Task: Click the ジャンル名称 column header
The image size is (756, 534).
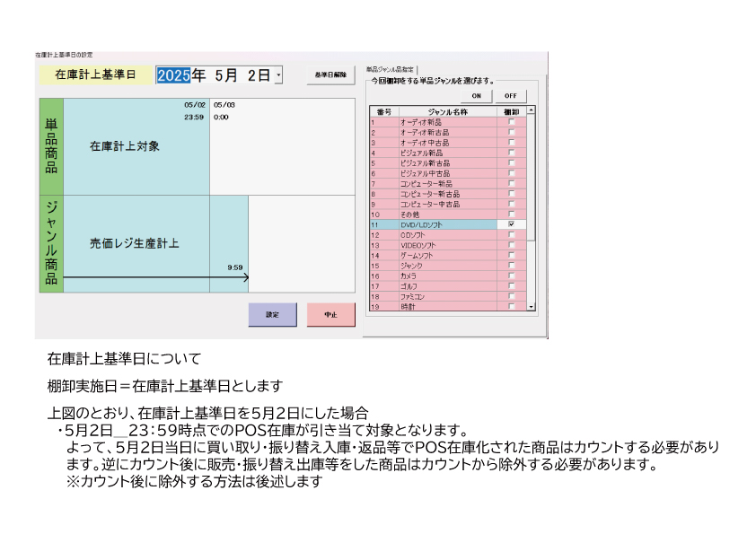Action: click(446, 111)
